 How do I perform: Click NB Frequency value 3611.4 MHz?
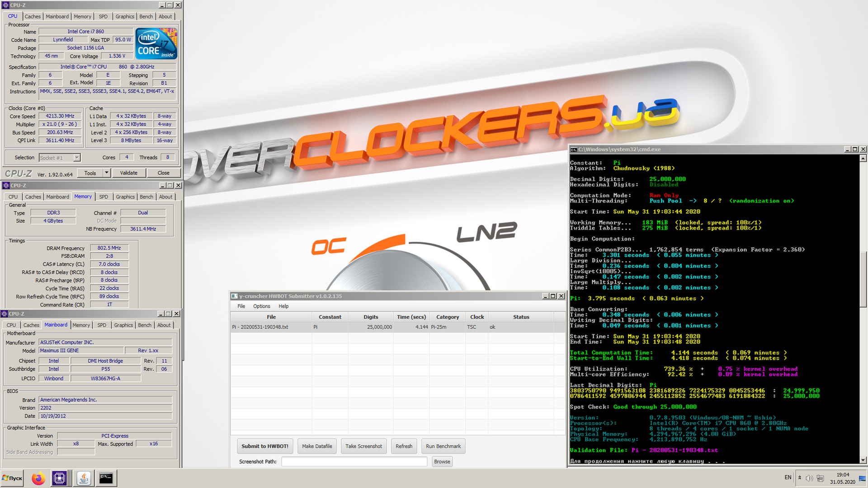[143, 229]
